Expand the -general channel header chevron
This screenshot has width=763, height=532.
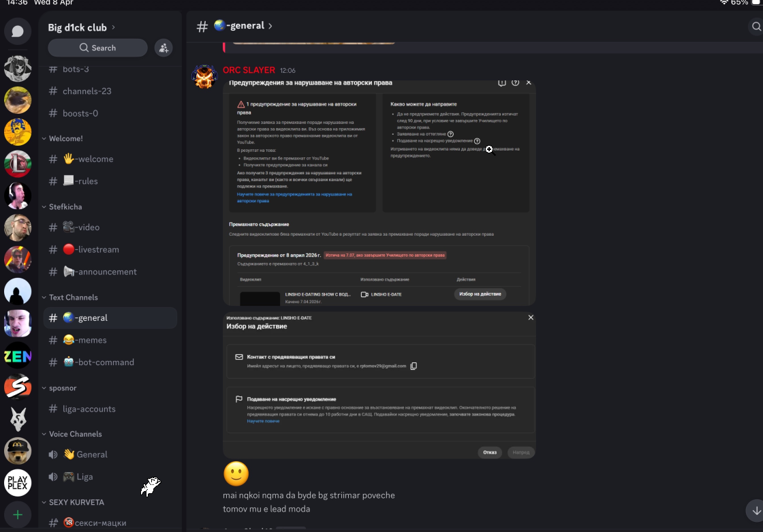click(270, 26)
